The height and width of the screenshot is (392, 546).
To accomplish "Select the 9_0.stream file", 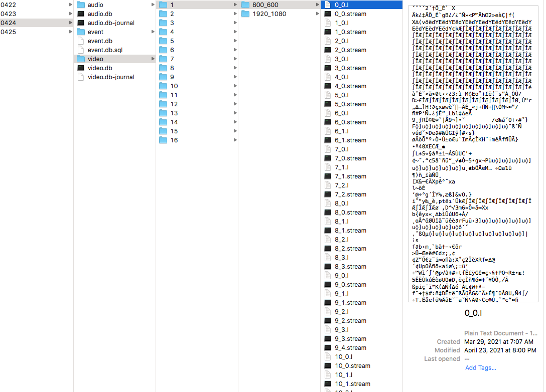I will pos(361,285).
